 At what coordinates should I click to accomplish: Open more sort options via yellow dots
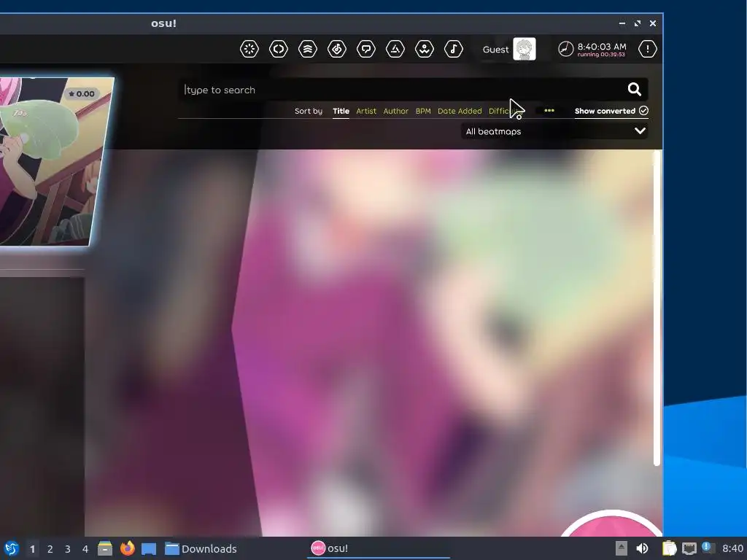pyautogui.click(x=549, y=111)
